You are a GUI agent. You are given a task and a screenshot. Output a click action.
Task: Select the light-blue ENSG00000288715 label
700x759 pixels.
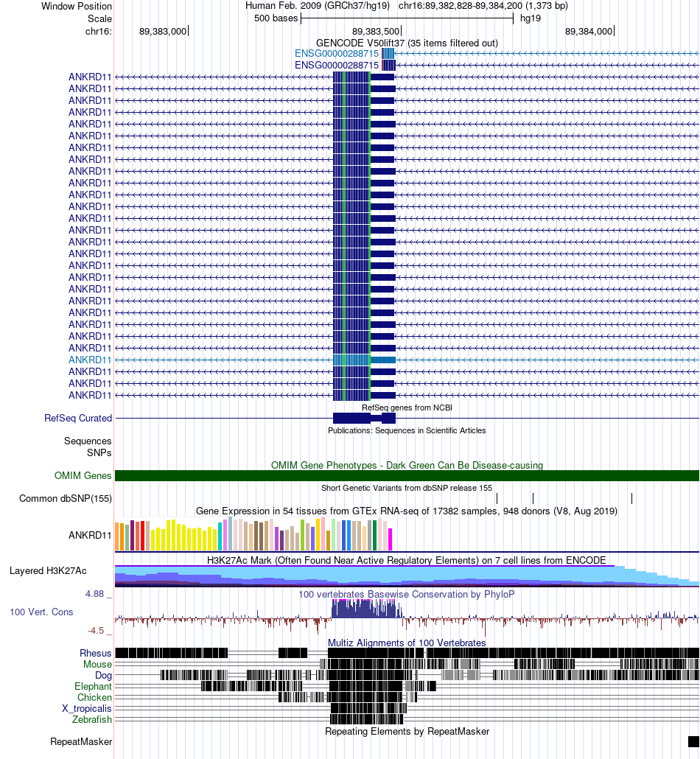pos(337,54)
